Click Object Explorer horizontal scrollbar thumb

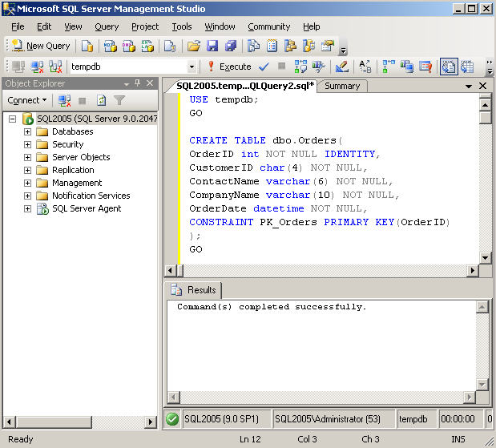[54, 422]
